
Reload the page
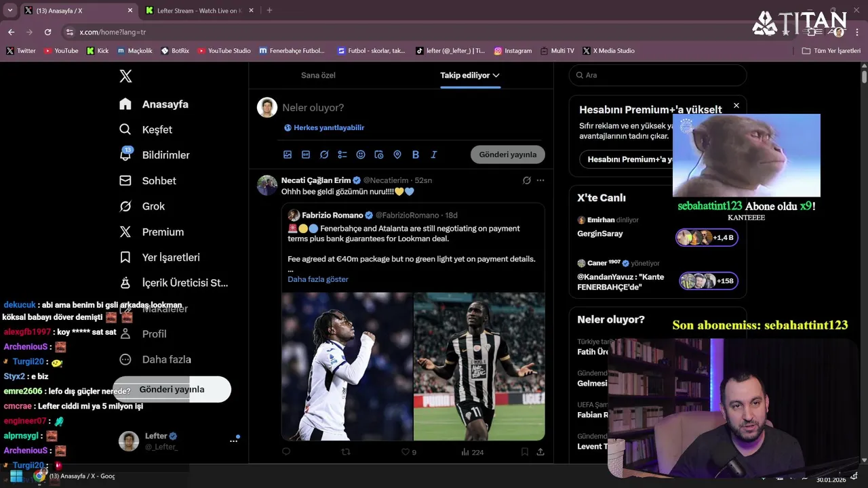tap(47, 32)
